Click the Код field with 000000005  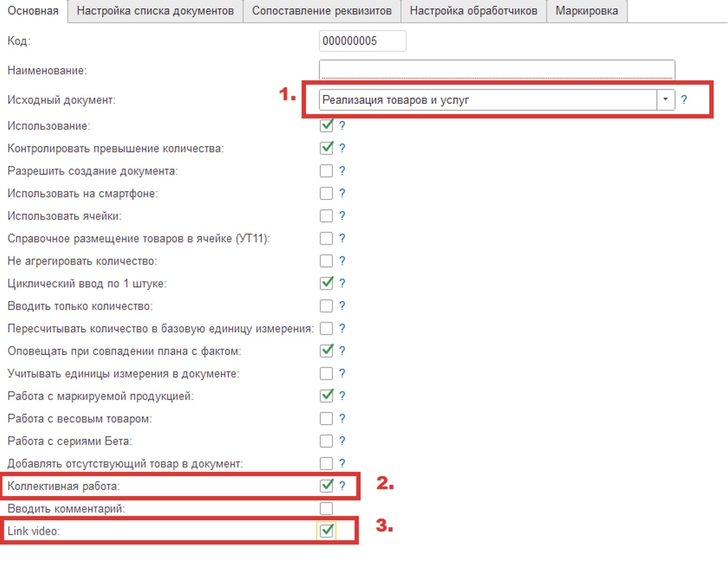362,41
